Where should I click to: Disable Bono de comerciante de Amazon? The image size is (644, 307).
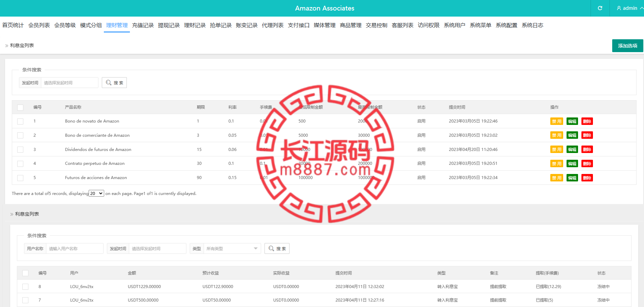[556, 135]
